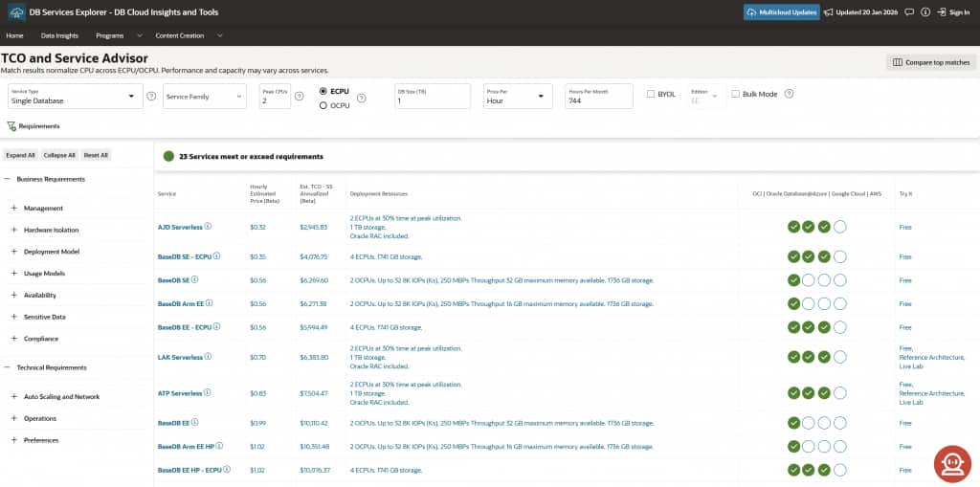
Task: Open the feedback chat bubble icon
Action: coord(910,12)
